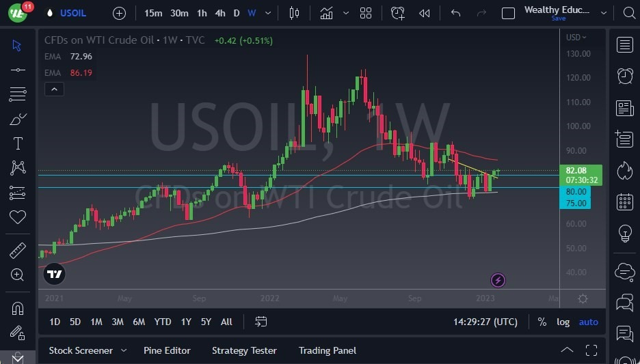Create a new alert
This screenshot has width=640, height=364.
[x=398, y=14]
